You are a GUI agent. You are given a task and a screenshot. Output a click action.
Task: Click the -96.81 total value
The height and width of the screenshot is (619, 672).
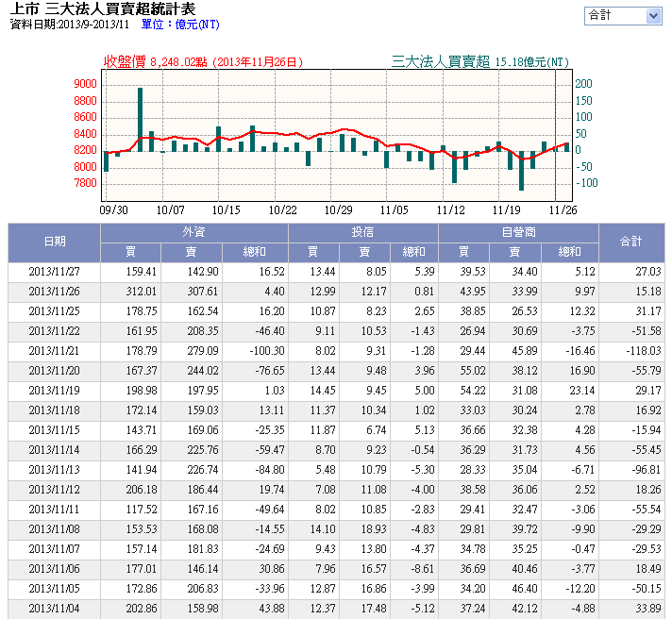pos(647,470)
